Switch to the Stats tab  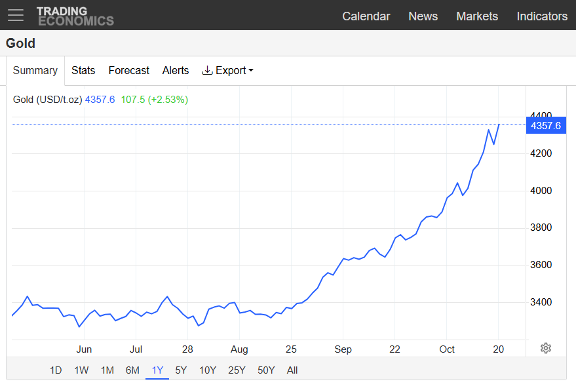[83, 71]
